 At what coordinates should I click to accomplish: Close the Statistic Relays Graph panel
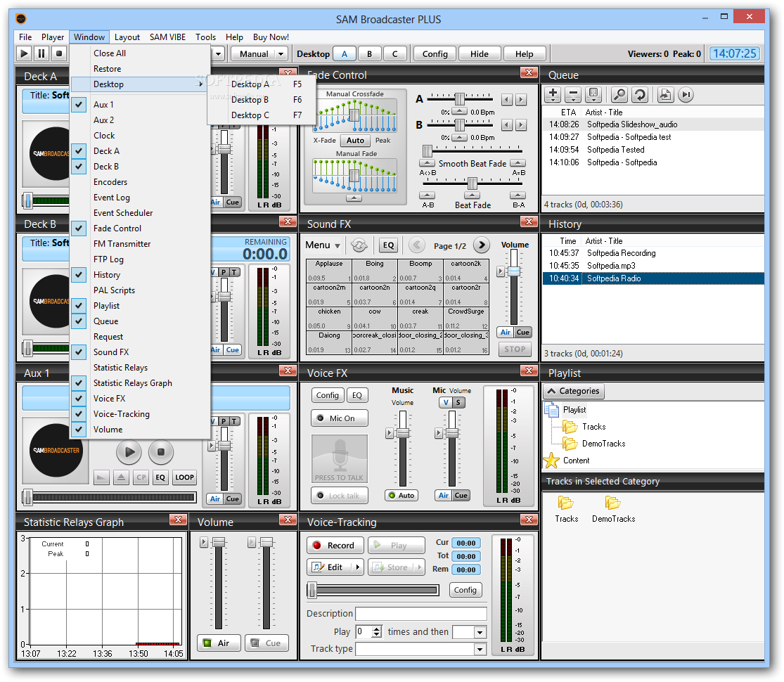click(178, 520)
